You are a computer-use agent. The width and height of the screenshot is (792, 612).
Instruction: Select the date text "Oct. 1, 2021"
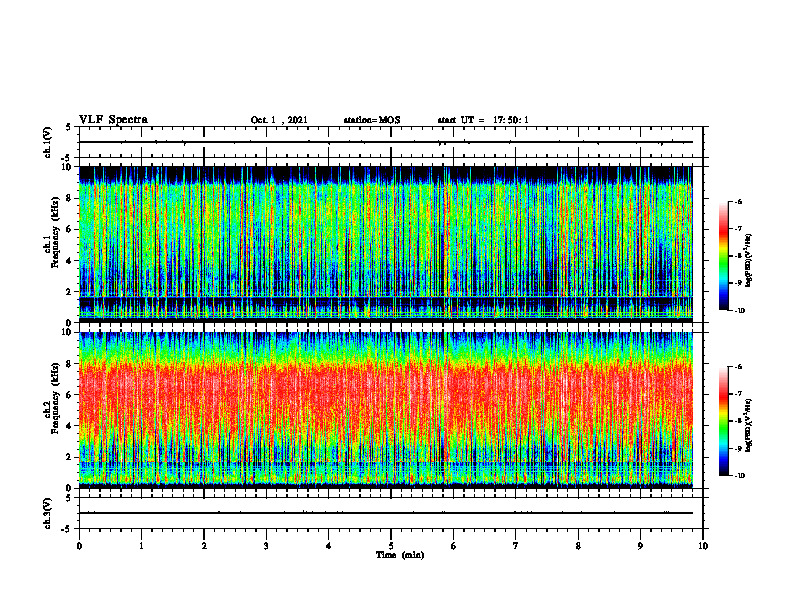[x=279, y=120]
